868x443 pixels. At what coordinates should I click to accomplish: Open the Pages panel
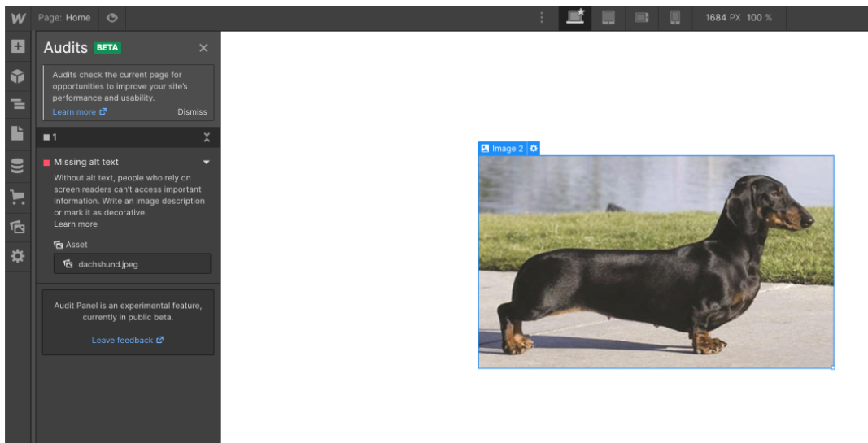coord(18,133)
